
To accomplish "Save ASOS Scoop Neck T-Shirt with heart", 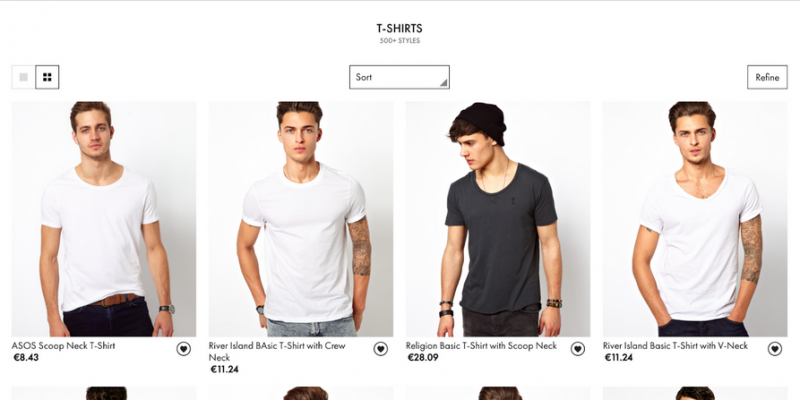I will 184,349.
